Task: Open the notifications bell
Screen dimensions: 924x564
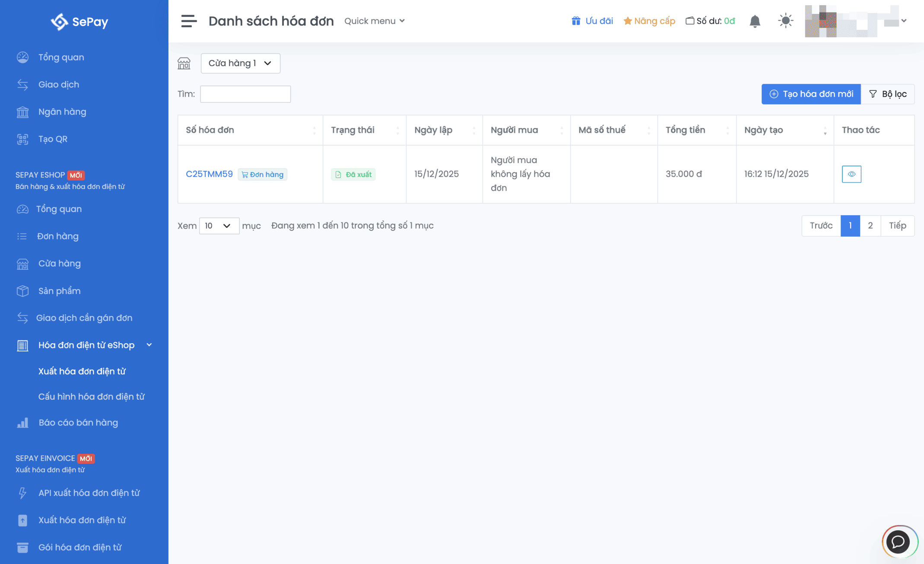Action: click(x=755, y=21)
